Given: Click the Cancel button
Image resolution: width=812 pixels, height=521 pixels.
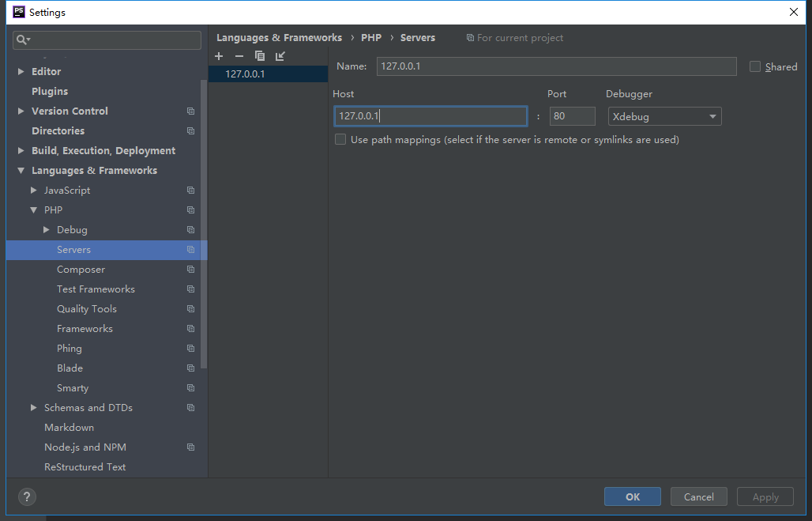Looking at the screenshot, I should (698, 496).
